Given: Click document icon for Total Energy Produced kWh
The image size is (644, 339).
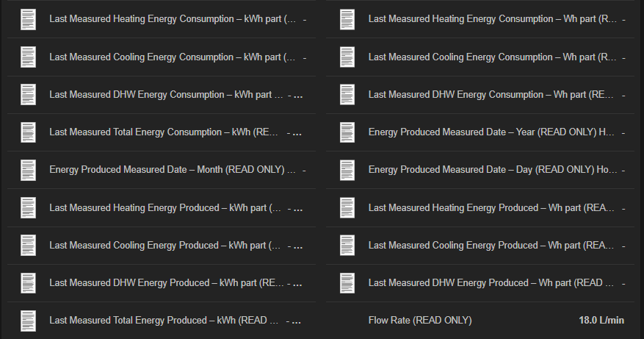Looking at the screenshot, I should 28,321.
